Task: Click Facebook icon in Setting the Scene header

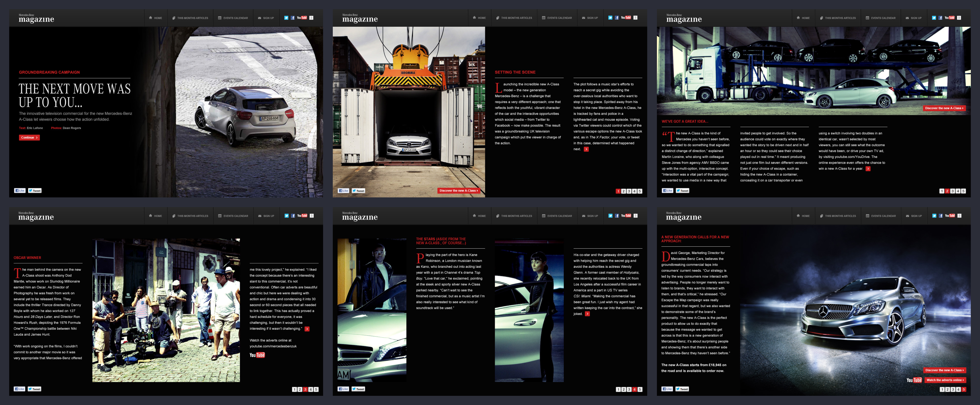Action: pyautogui.click(x=617, y=18)
